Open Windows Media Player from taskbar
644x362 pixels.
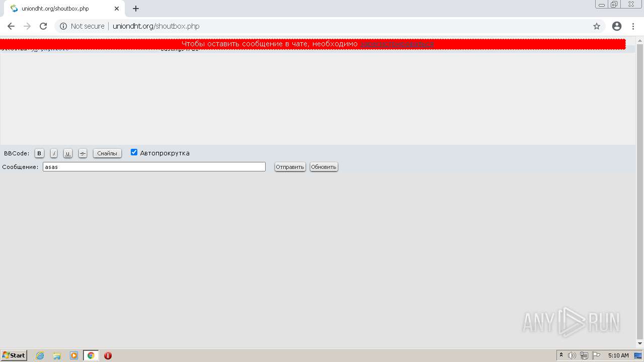point(74,355)
